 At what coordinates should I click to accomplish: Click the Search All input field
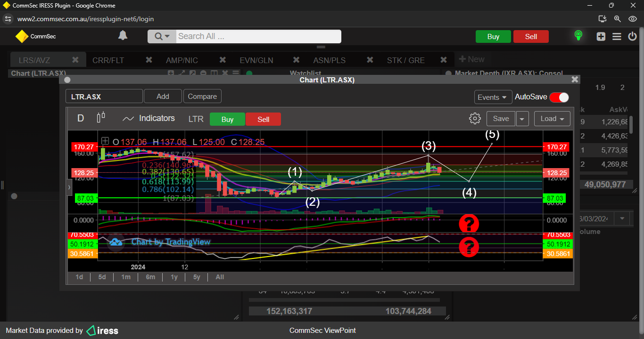point(257,36)
